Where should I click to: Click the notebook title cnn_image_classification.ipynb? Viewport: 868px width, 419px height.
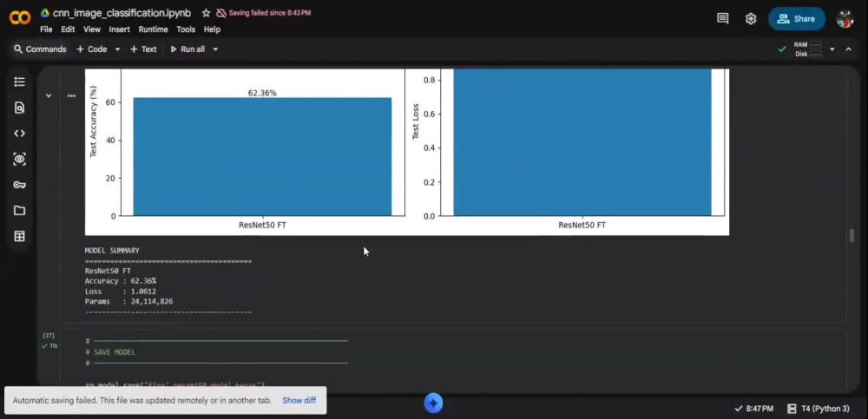[x=122, y=13]
